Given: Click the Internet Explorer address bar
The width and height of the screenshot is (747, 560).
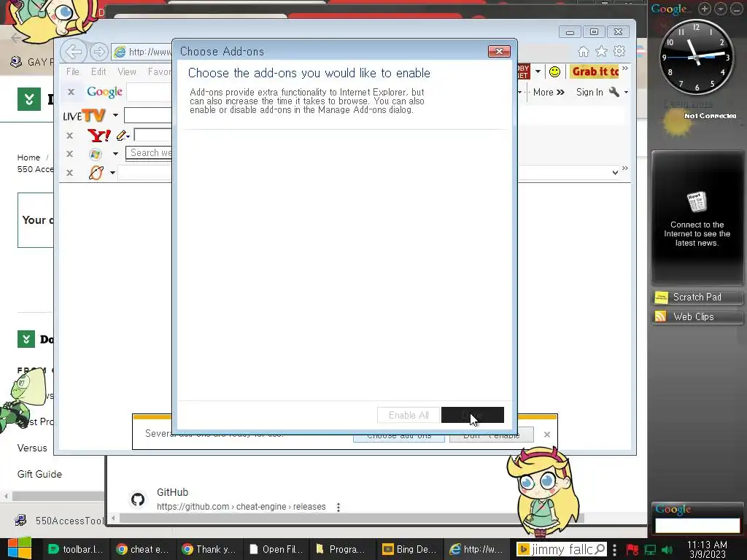Looking at the screenshot, I should pyautogui.click(x=142, y=52).
